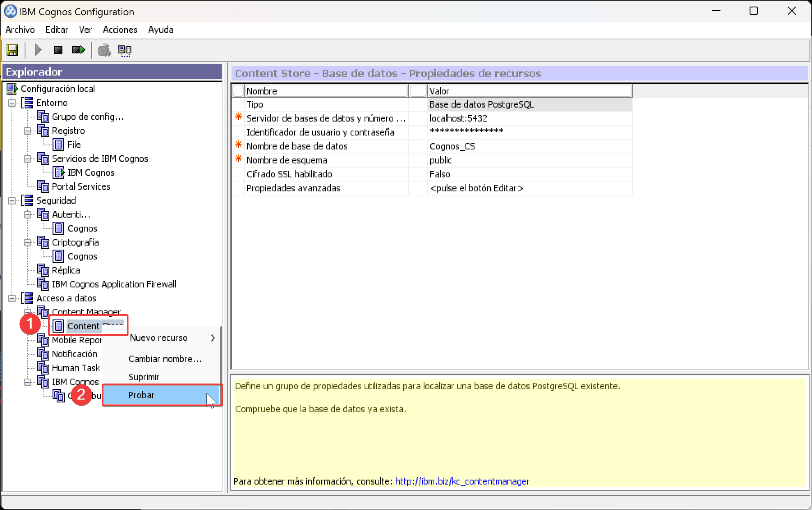Click the Cognos icon under Criptografía

click(59, 256)
